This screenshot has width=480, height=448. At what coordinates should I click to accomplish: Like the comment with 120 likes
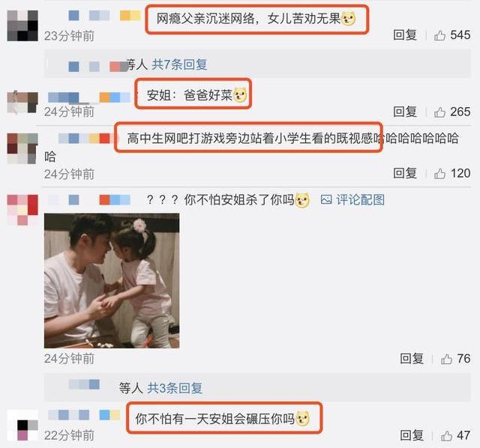[x=439, y=174]
